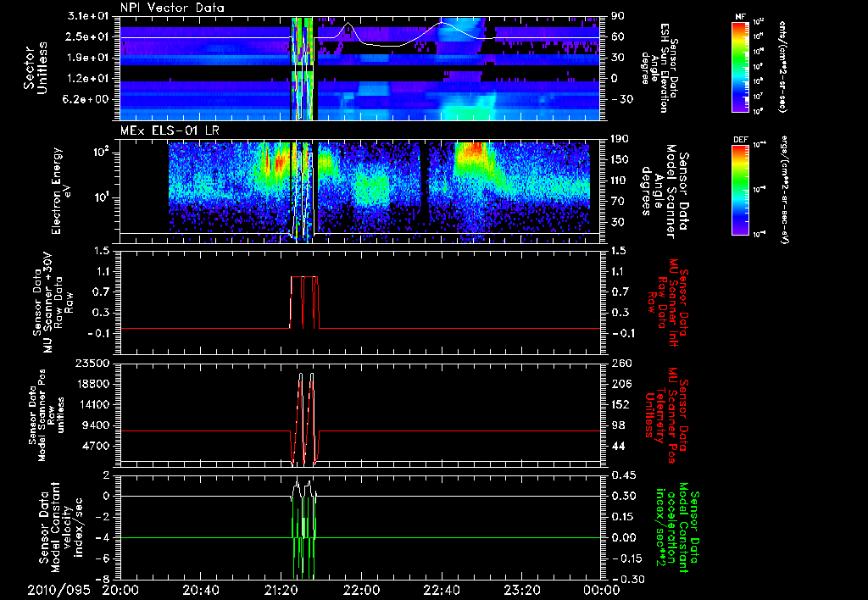868x600 pixels.
Task: Click the 'ESH Sun Elevation Angle' axis title
Action: point(659,69)
